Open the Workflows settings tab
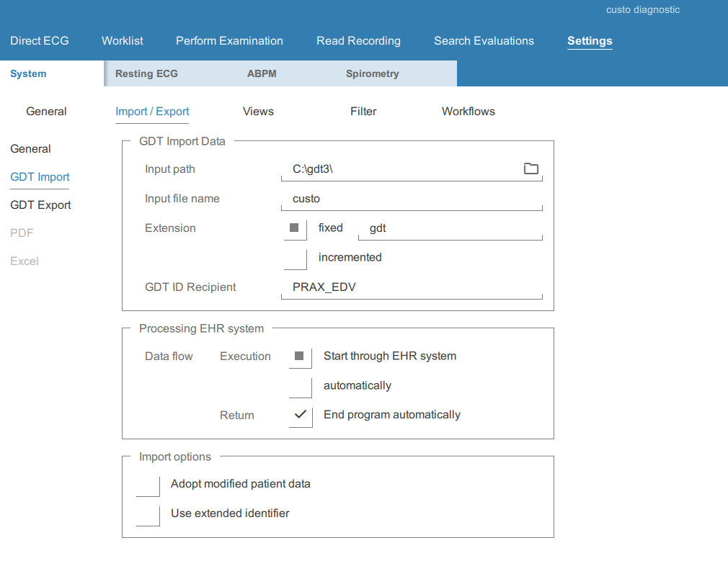 pyautogui.click(x=468, y=112)
